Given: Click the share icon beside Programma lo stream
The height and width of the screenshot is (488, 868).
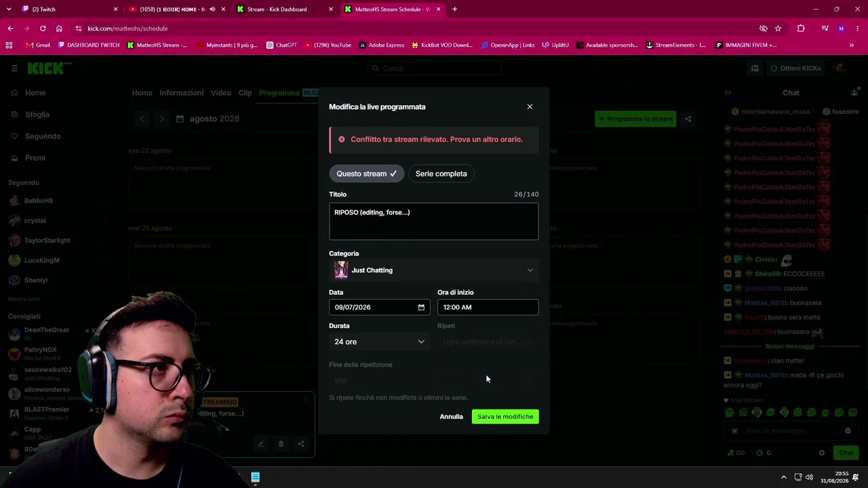Looking at the screenshot, I should (688, 119).
